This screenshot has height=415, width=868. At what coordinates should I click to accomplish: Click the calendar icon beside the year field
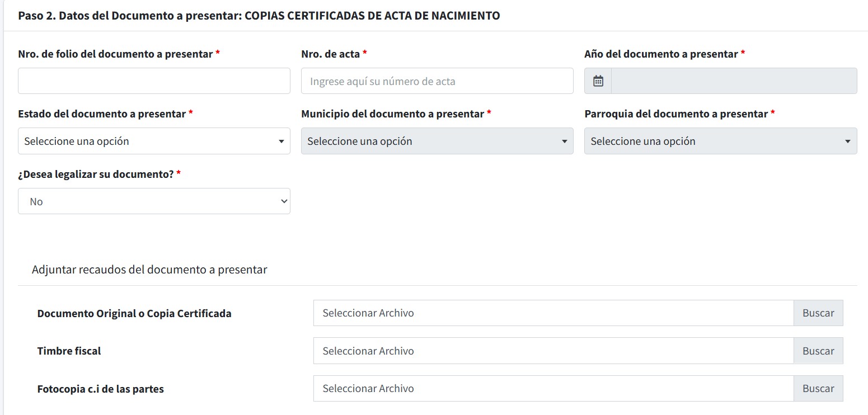click(x=598, y=81)
